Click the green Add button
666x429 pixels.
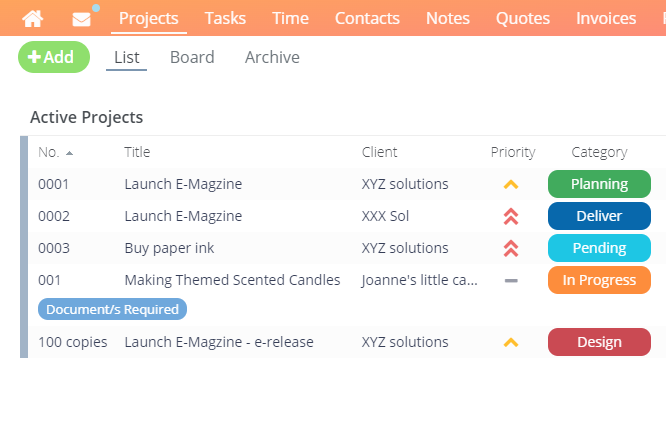pyautogui.click(x=54, y=57)
